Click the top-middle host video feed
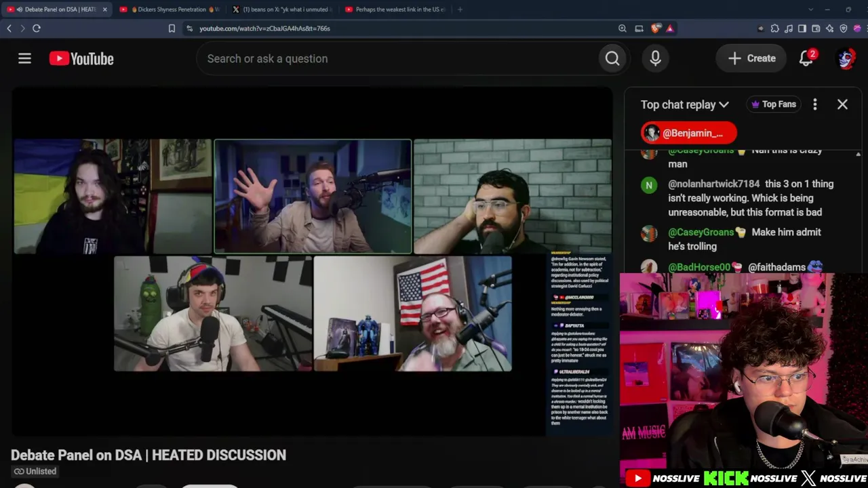The height and width of the screenshot is (488, 868). [x=313, y=197]
